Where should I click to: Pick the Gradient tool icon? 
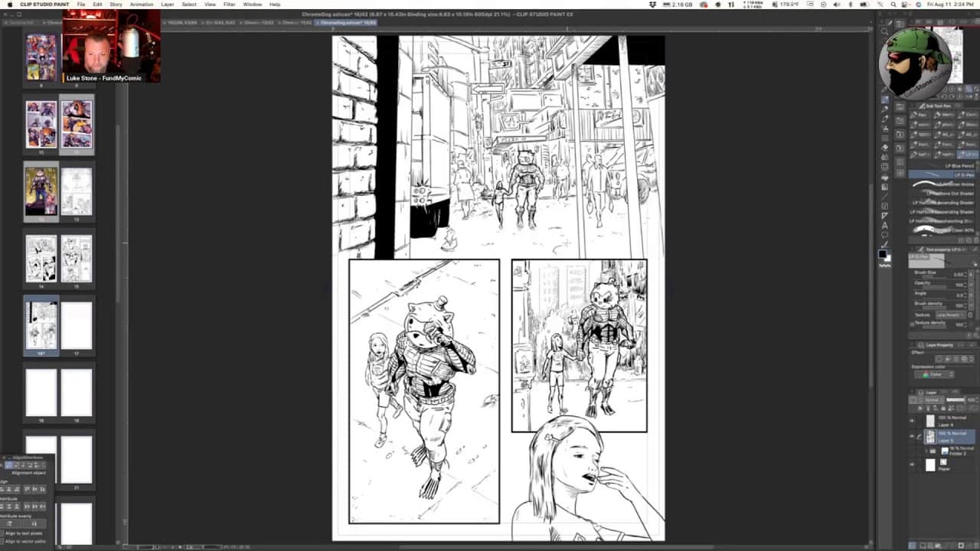[x=885, y=187]
